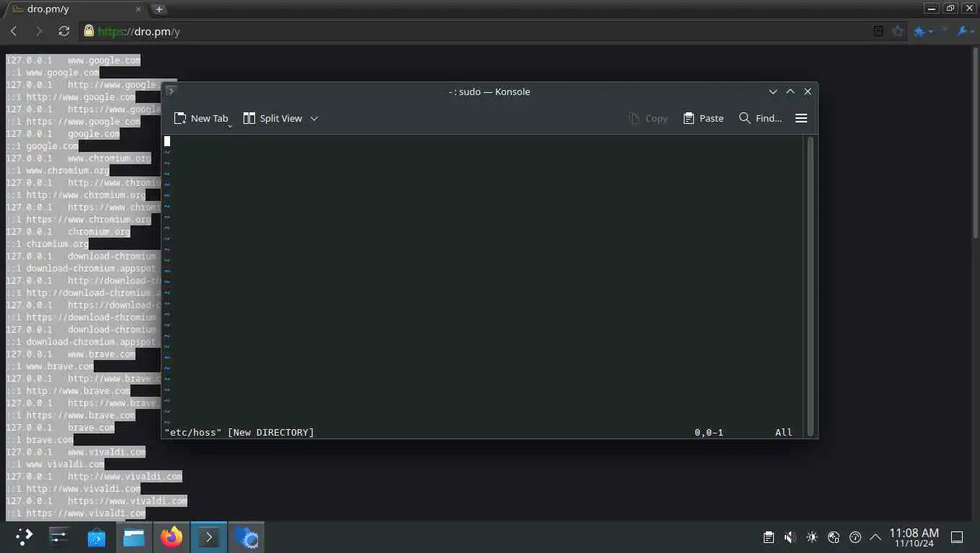The height and width of the screenshot is (553, 980).
Task: Click the "127.0.0.1 www.google.com" line on the page
Action: (x=73, y=60)
